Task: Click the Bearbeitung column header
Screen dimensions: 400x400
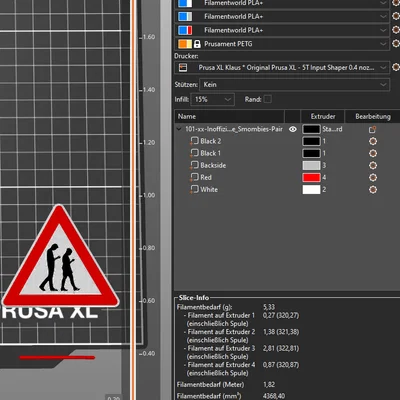Action: click(x=373, y=116)
